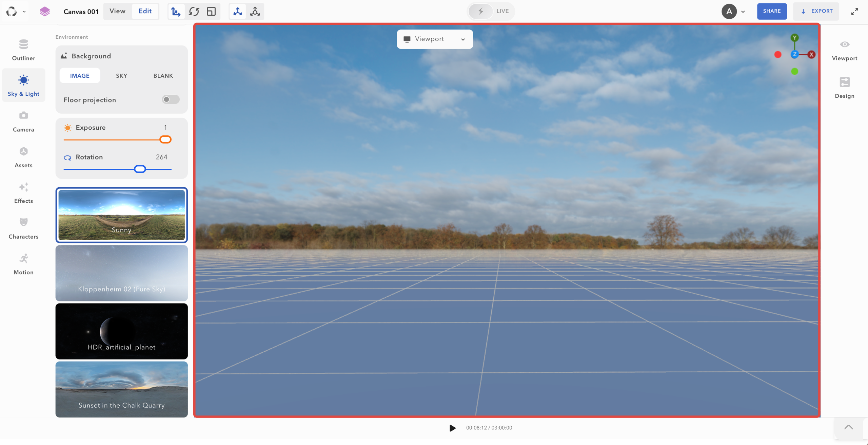The height and width of the screenshot is (445, 868).
Task: Select the Sunset in the Chalk Quarry environment
Action: pos(121,389)
